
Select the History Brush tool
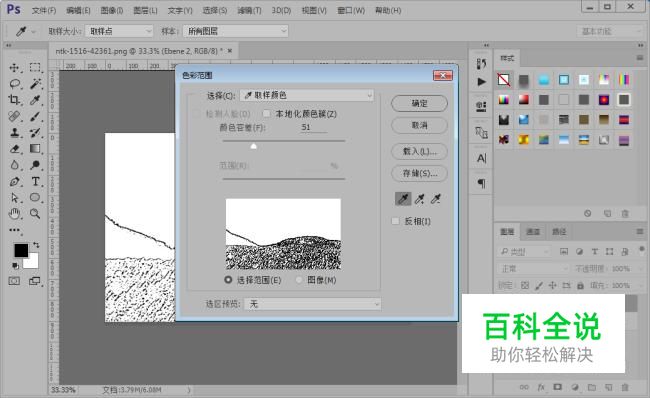coord(35,132)
